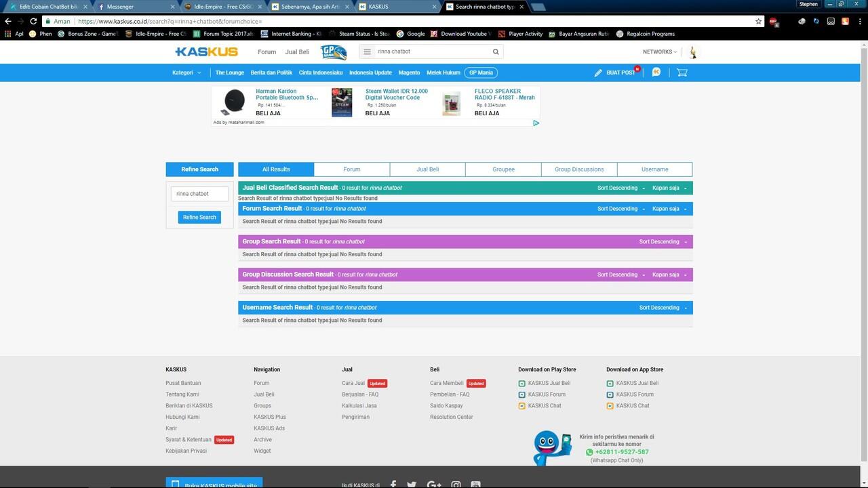This screenshot has width=868, height=488.
Task: Open the Twitter icon in the footer
Action: (x=412, y=485)
